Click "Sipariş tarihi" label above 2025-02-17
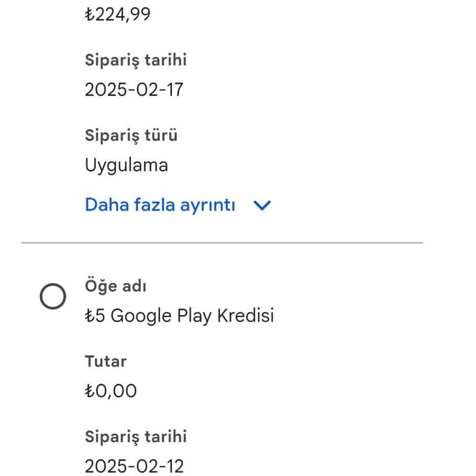476x476 pixels. pyautogui.click(x=136, y=60)
